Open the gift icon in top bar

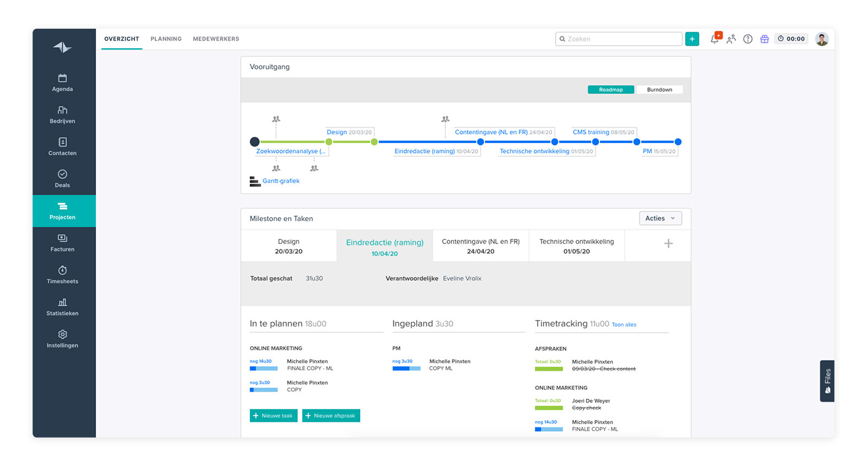coord(764,39)
